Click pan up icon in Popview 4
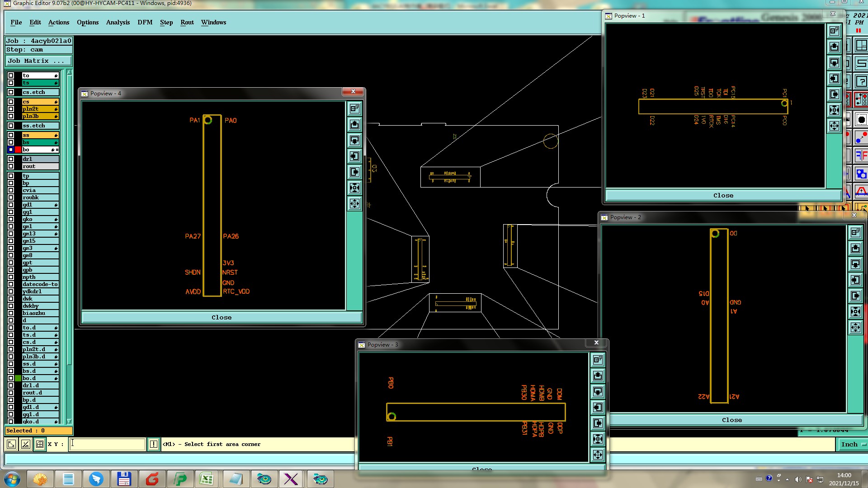Image resolution: width=868 pixels, height=488 pixels. point(354,124)
